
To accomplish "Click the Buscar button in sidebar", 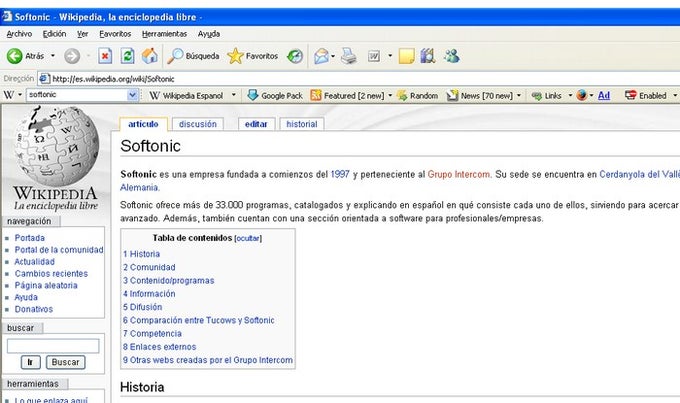I will (x=65, y=362).
